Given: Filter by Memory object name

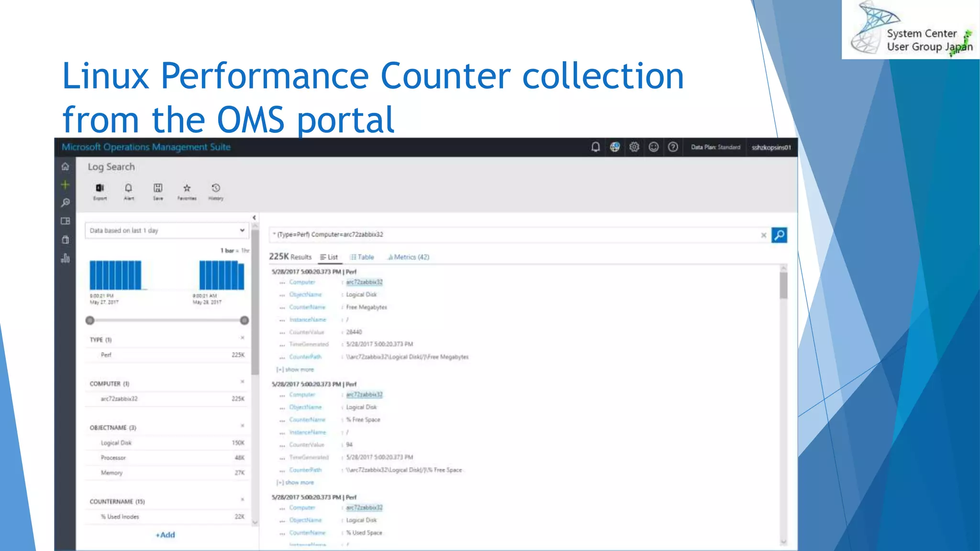Looking at the screenshot, I should pyautogui.click(x=167, y=473).
